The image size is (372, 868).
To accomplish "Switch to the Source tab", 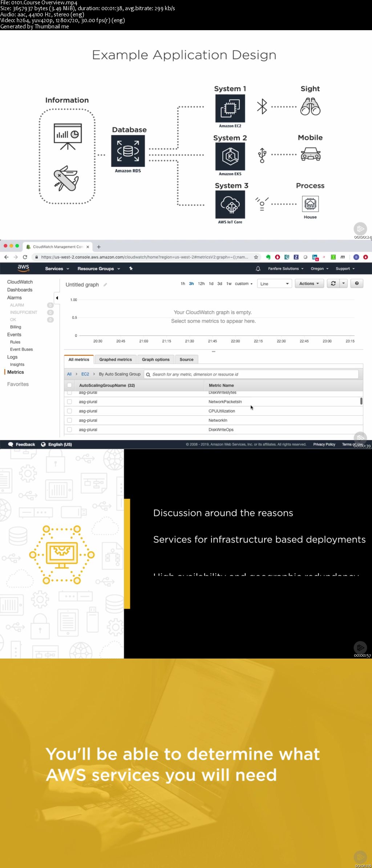I will click(x=186, y=360).
